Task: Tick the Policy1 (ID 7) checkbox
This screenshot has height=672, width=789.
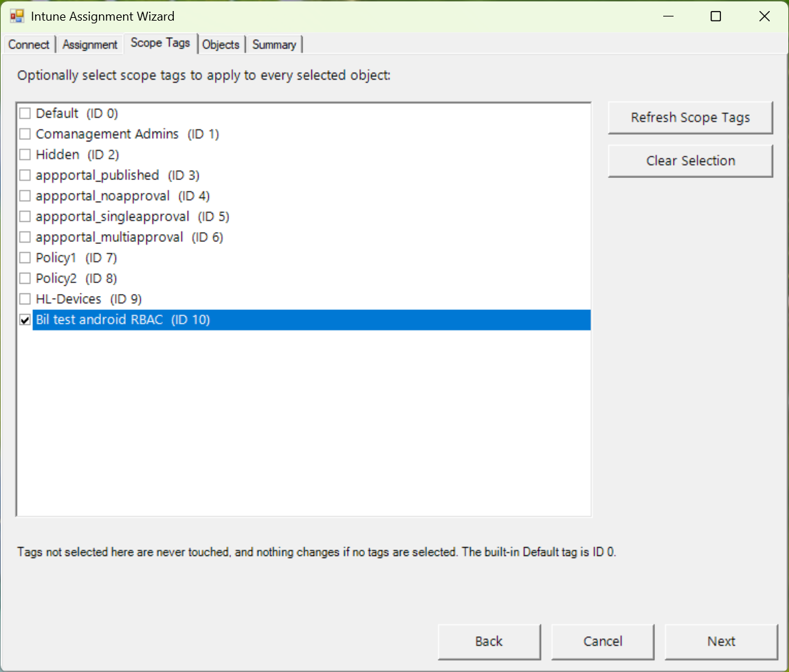Action: coord(25,258)
